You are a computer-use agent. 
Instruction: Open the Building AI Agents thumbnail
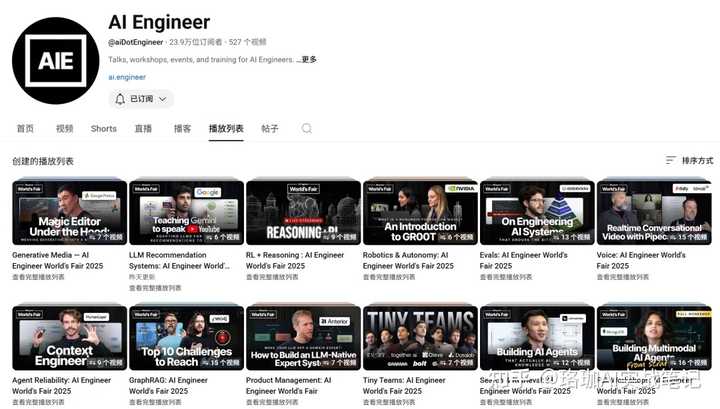(x=537, y=338)
